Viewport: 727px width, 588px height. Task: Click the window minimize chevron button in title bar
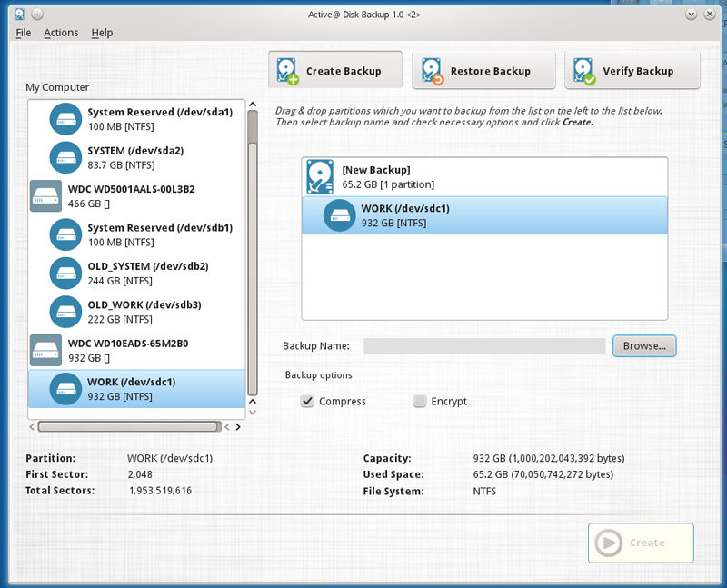coord(691,15)
